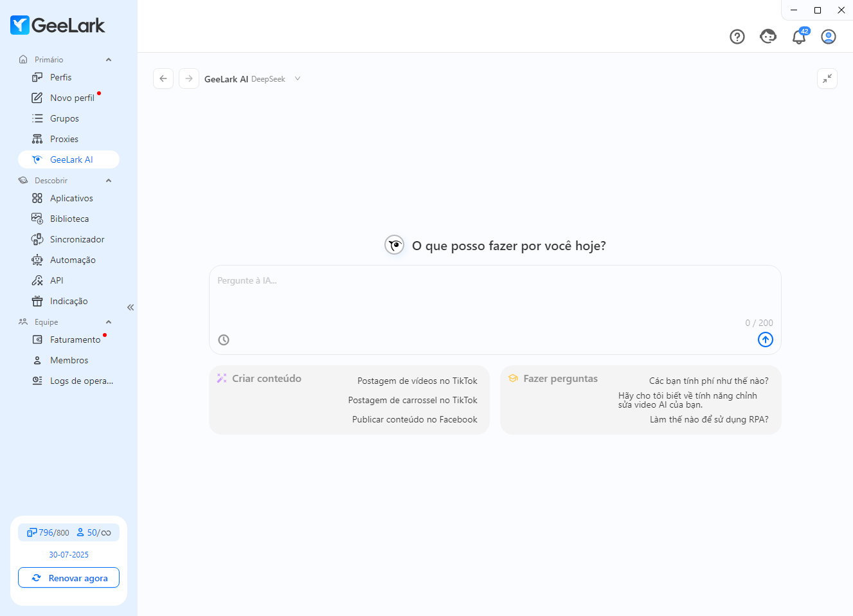Viewport: 853px width, 616px height.
Task: Select question 'Làm thế nào để sử dụng RPA?'
Action: [709, 419]
